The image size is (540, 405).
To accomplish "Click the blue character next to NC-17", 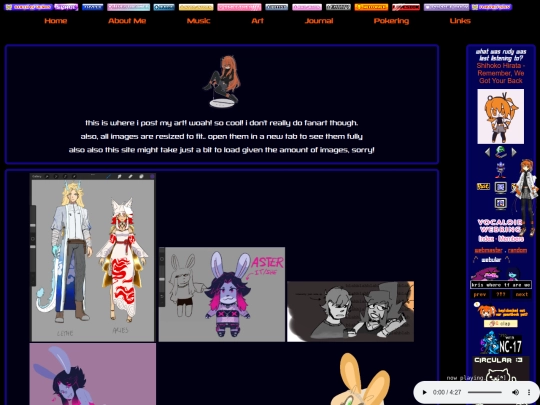I will (x=489, y=343).
